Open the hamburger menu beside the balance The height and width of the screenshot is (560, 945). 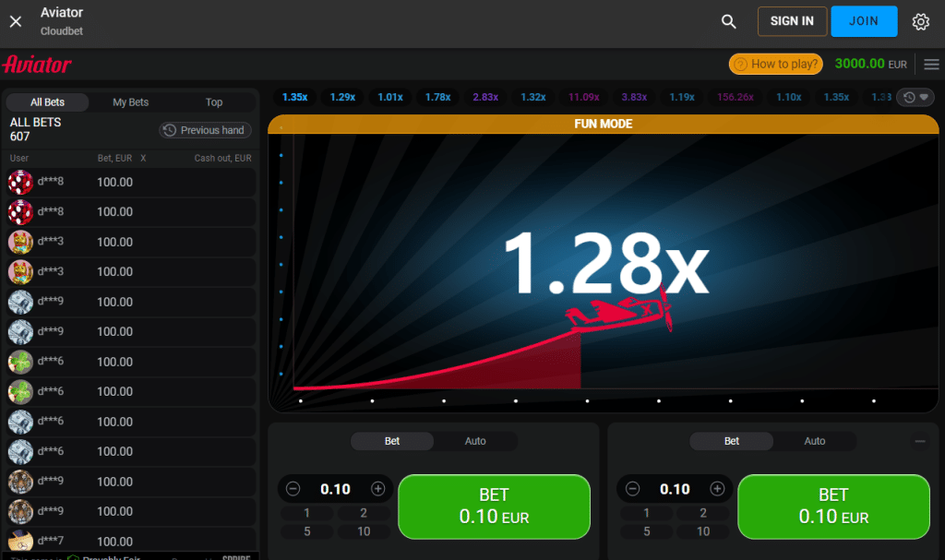[931, 64]
